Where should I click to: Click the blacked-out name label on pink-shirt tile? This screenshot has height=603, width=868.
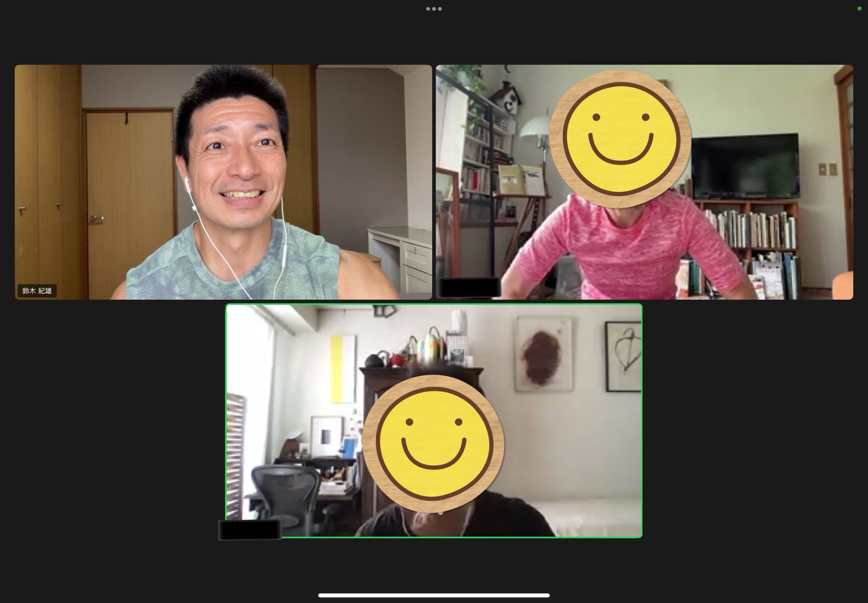pos(470,288)
